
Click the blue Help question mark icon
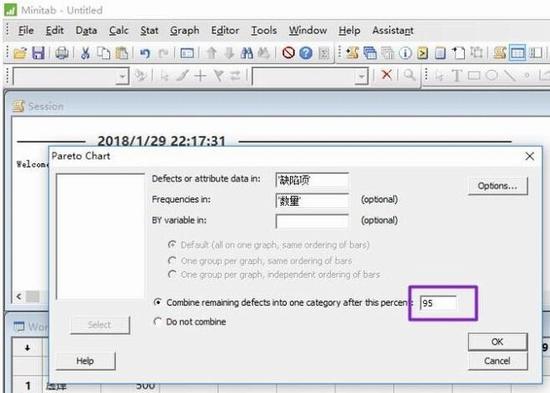tap(306, 53)
